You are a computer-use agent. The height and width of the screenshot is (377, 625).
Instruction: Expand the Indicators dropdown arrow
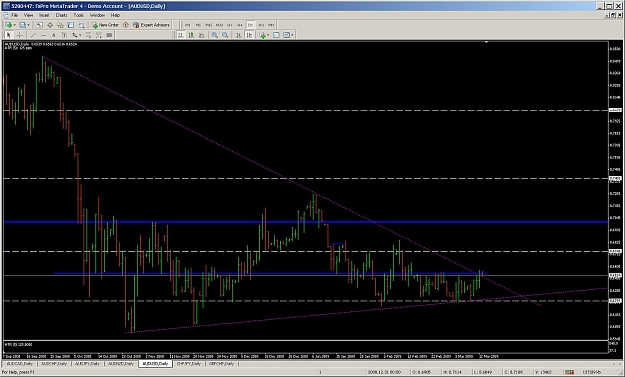click(268, 35)
